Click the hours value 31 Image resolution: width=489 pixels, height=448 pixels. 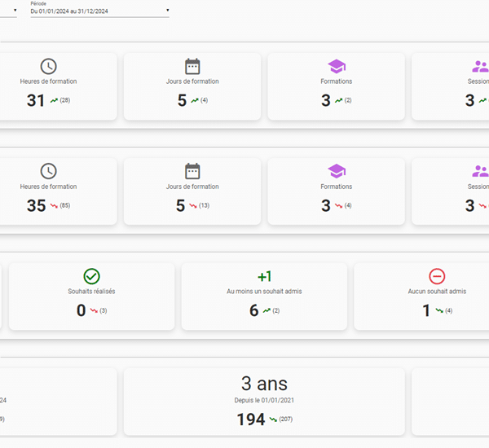(x=36, y=100)
